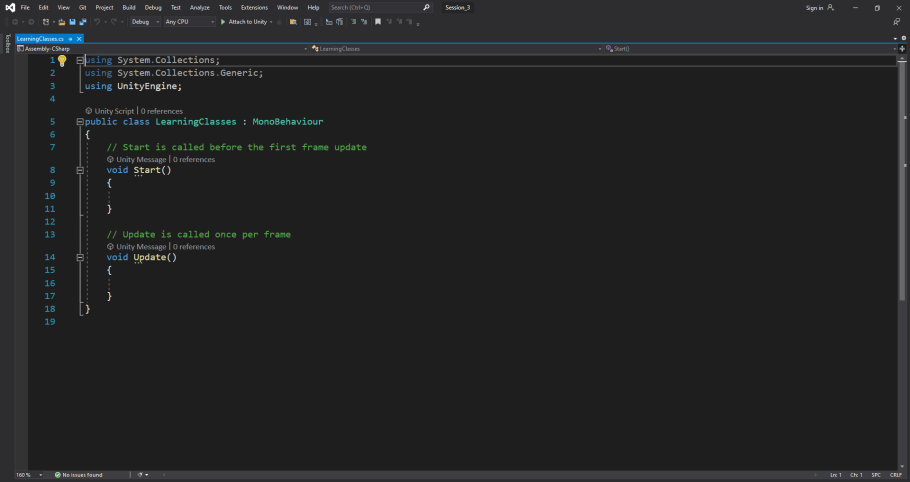Click the green Attach to Unity play icon
910x482 pixels.
(223, 21)
